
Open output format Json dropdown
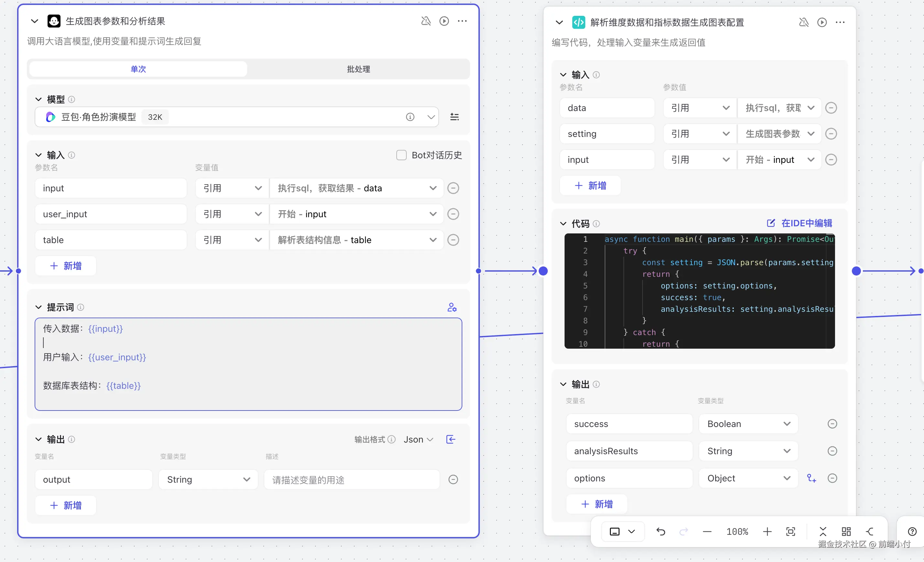coord(418,439)
